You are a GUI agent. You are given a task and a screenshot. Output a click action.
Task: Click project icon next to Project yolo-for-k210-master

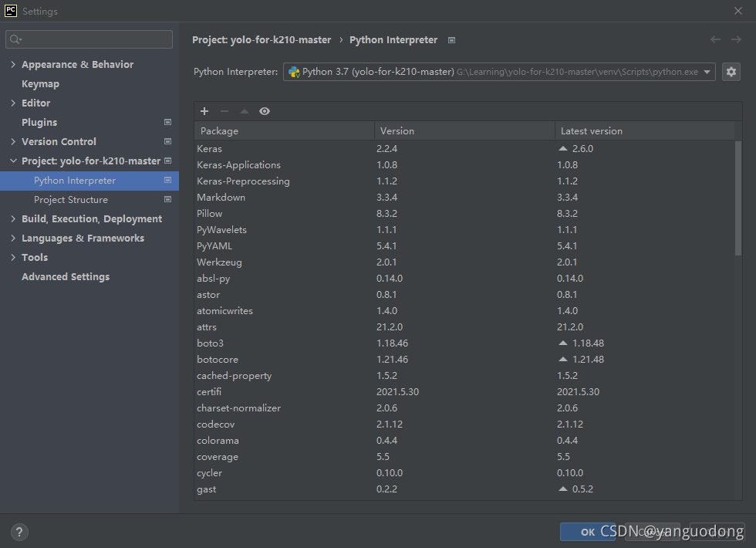click(168, 161)
